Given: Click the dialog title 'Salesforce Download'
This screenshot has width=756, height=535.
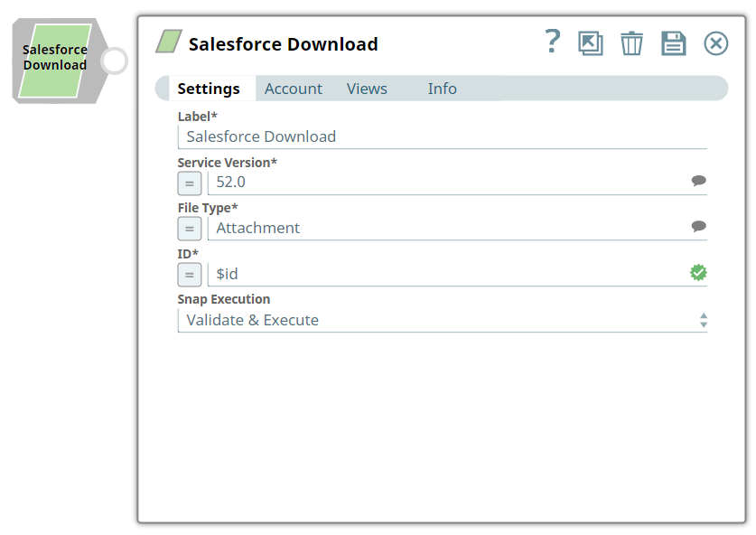Looking at the screenshot, I should click(x=284, y=44).
